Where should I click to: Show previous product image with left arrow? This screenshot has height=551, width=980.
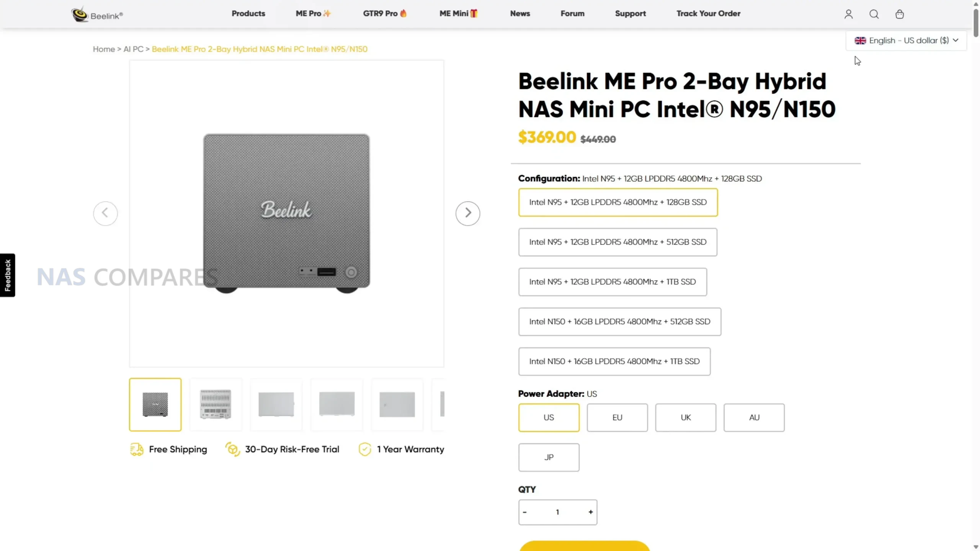click(105, 213)
